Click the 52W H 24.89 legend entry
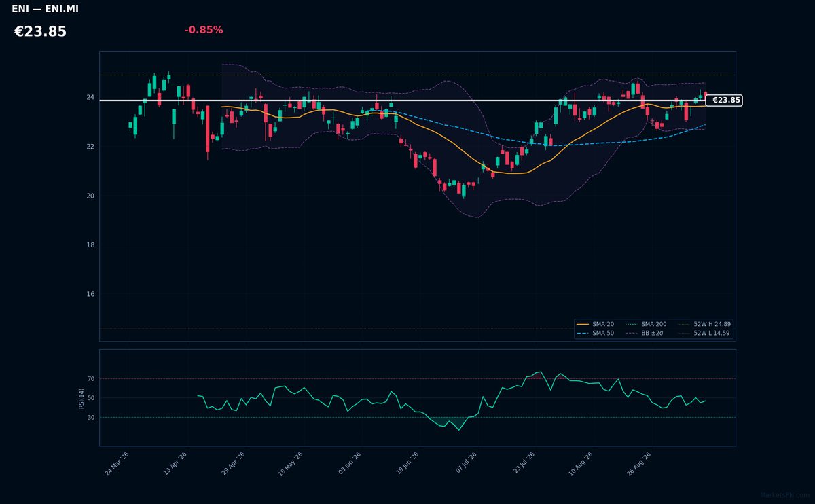 [x=704, y=325]
